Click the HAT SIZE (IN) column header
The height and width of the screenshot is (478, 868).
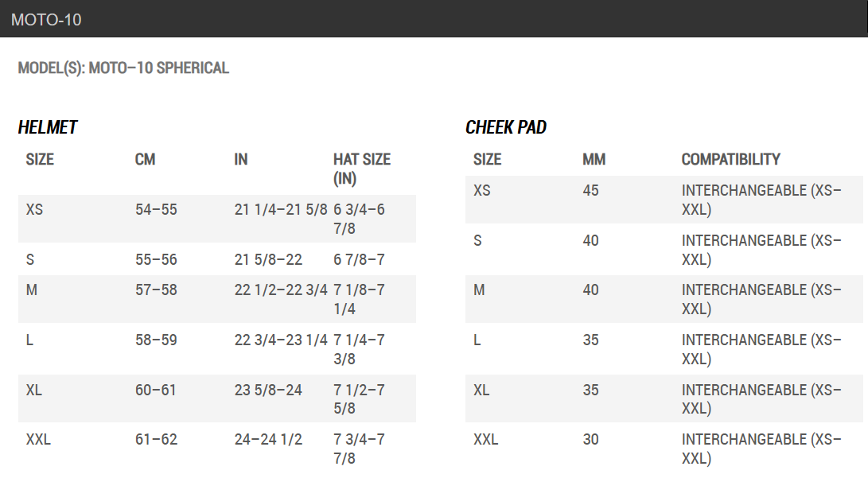pos(361,169)
